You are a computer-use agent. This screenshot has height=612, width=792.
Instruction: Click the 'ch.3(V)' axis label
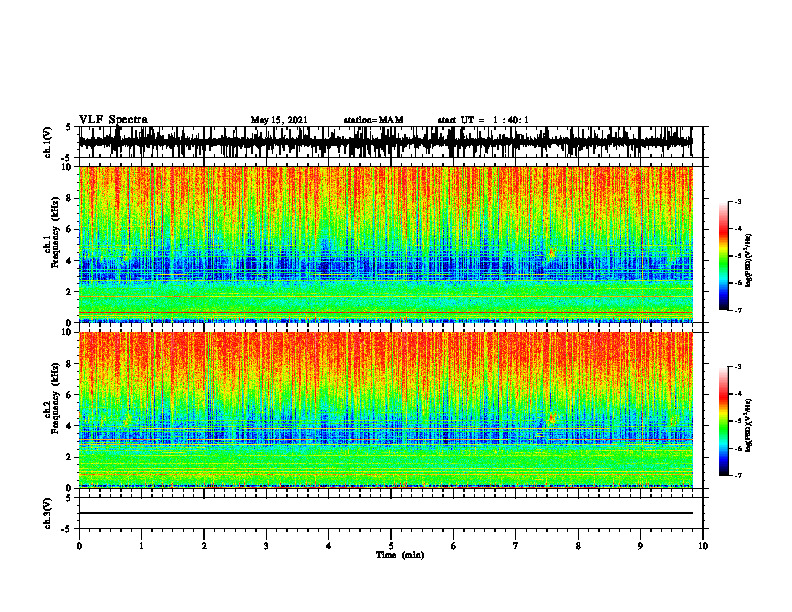[x=48, y=513]
